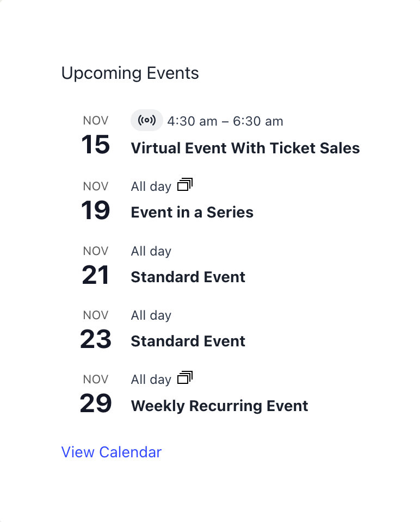Click the Standard Event on November 23

point(188,341)
